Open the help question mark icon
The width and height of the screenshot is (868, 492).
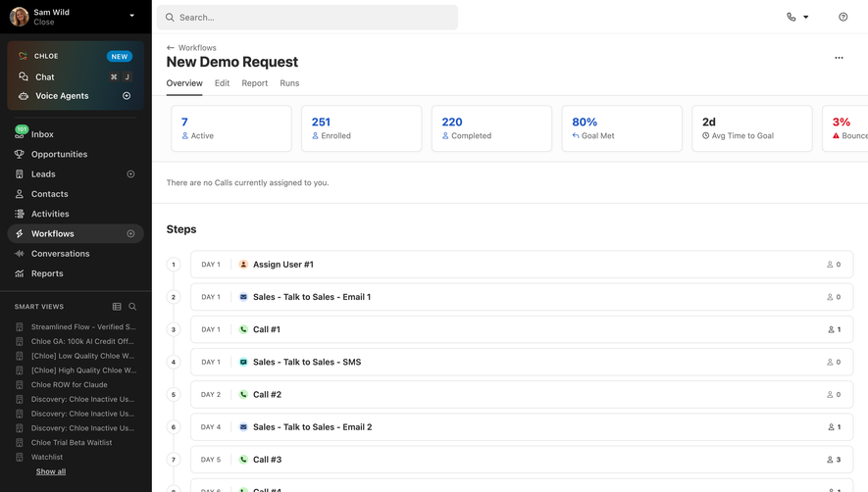point(843,18)
